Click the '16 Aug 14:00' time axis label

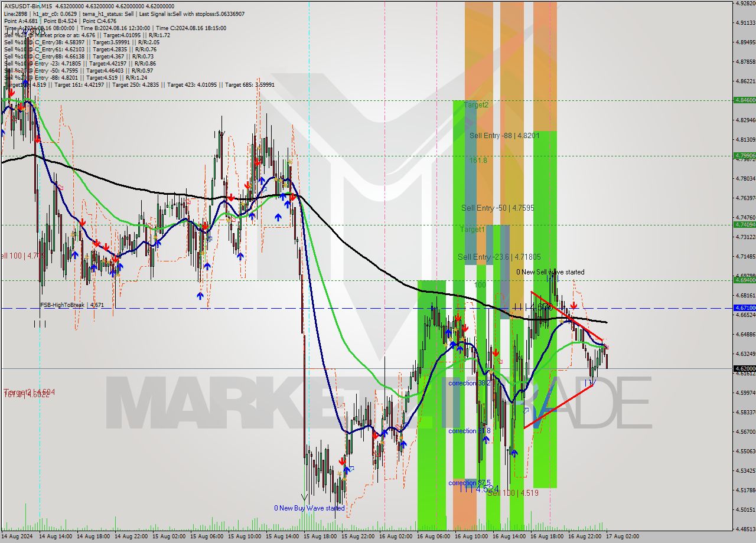click(509, 537)
